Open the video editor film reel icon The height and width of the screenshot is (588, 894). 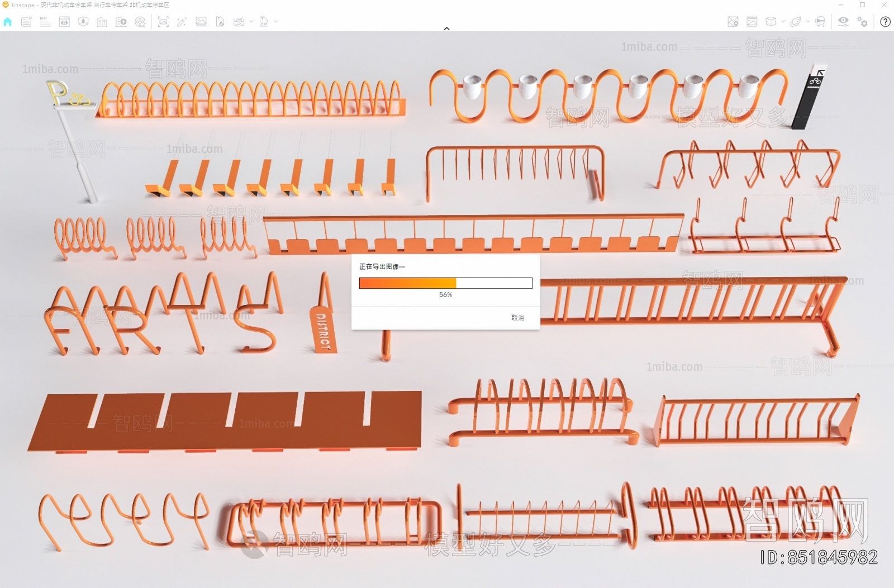click(x=140, y=22)
